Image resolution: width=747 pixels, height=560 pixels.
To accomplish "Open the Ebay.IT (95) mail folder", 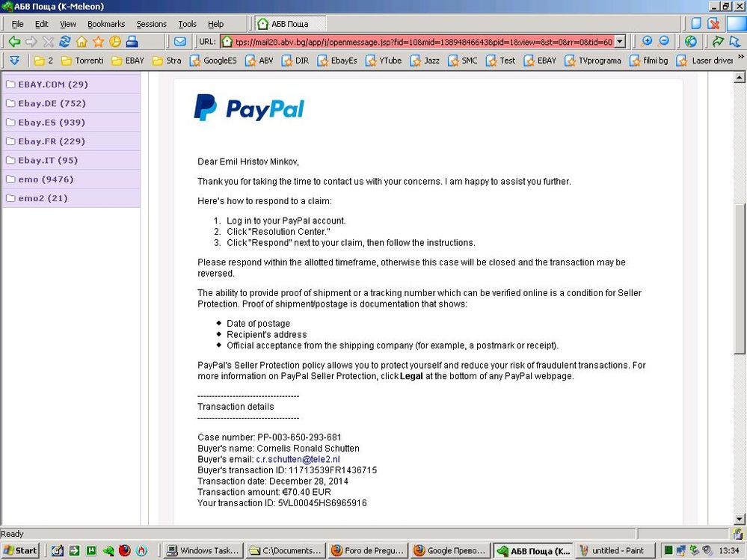I will point(72,161).
